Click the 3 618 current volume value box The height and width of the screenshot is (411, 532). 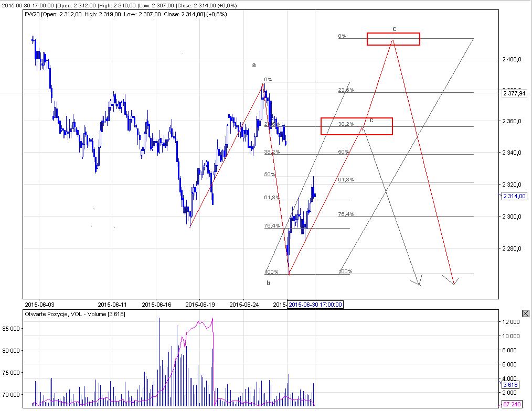[x=510, y=385]
